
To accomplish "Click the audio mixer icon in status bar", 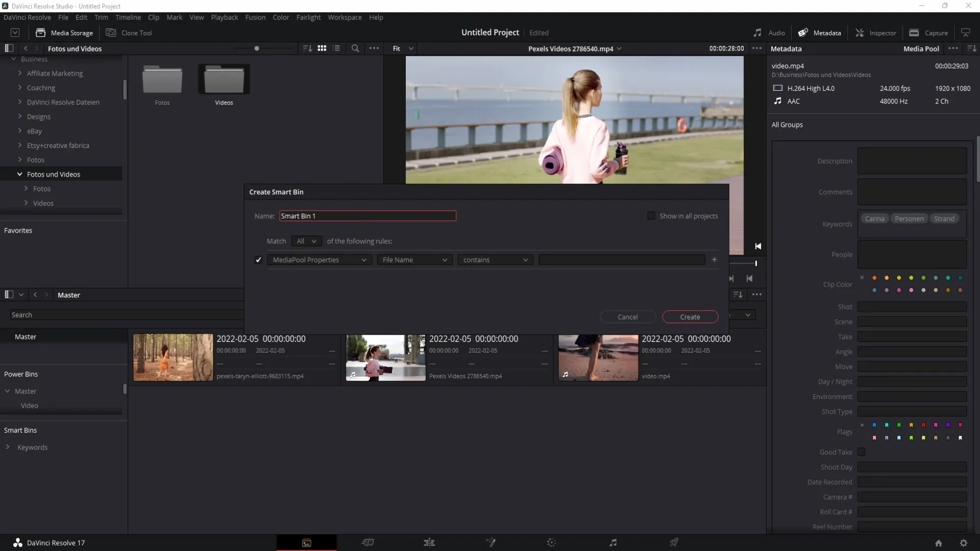I will pyautogui.click(x=612, y=542).
